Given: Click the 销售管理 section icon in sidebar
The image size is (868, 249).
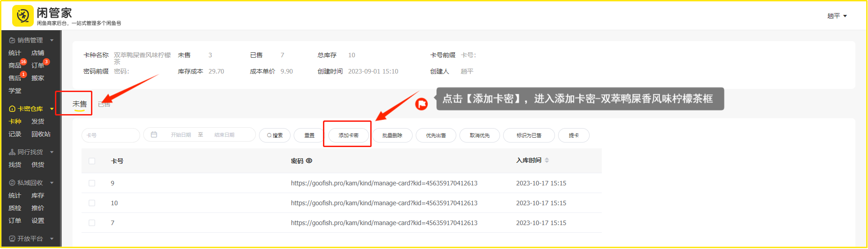Looking at the screenshot, I should [x=12, y=40].
